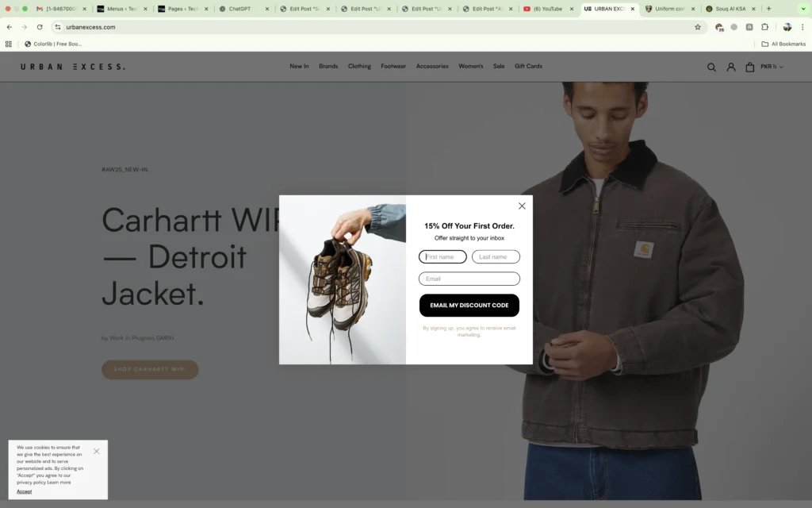This screenshot has width=812, height=508.
Task: Click the account profile icon
Action: [x=731, y=67]
